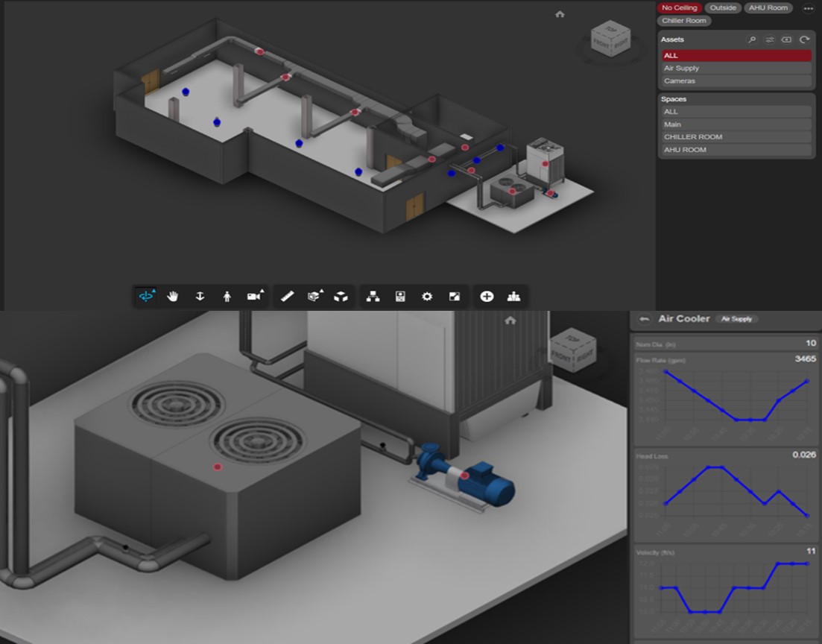Select the AHU ROOM space
The width and height of the screenshot is (822, 644).
click(736, 150)
